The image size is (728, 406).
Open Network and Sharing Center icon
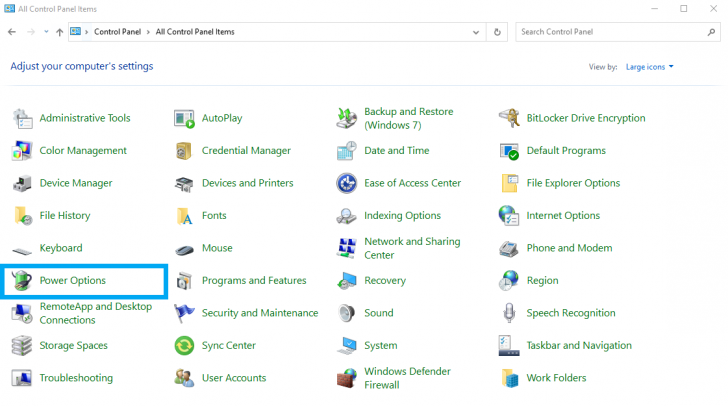pos(346,249)
